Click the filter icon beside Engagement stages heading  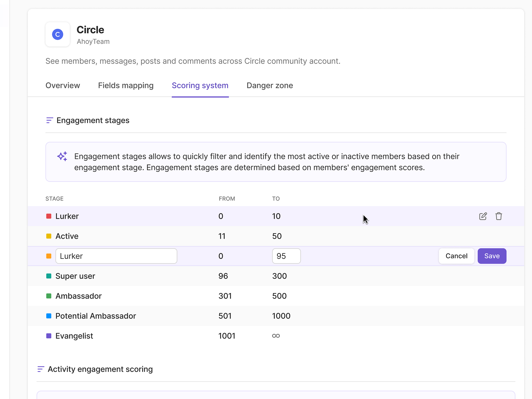click(x=50, y=120)
